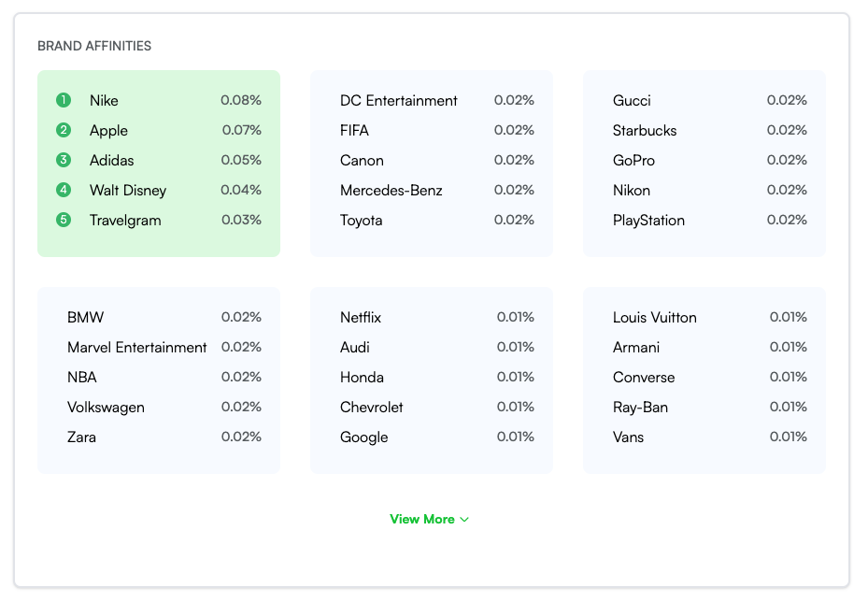Select the Starbucks brand entry
This screenshot has height=602, width=868.
coord(645,130)
